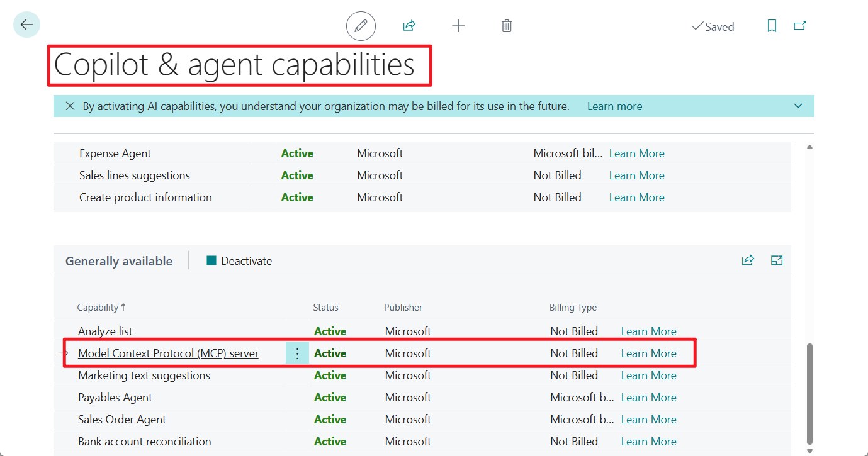The height and width of the screenshot is (456, 868).
Task: Open row options for MCP server
Action: pos(297,353)
